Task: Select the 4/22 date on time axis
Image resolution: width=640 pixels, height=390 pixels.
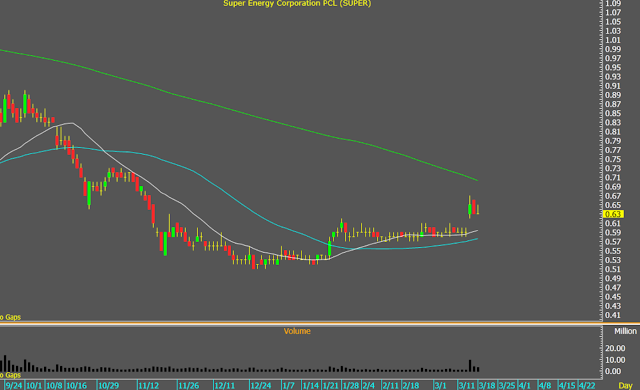Action: click(x=587, y=386)
